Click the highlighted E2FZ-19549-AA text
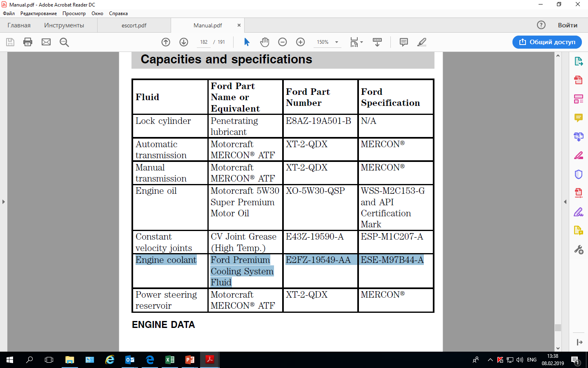The image size is (588, 368). [318, 260]
